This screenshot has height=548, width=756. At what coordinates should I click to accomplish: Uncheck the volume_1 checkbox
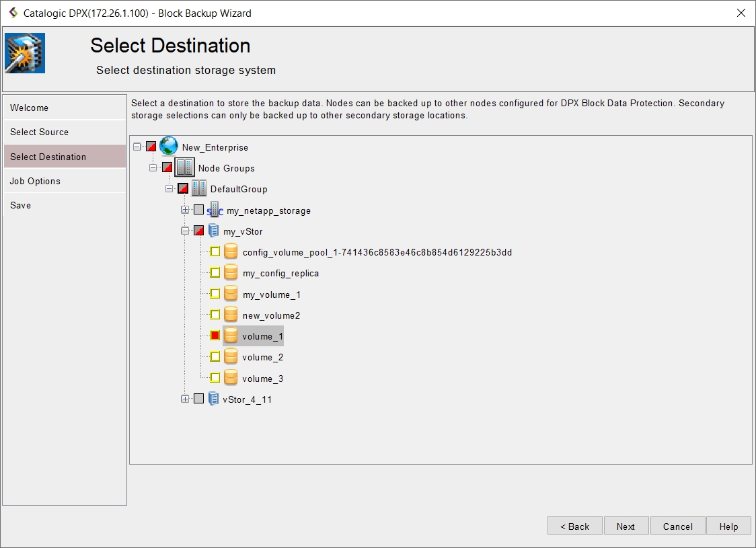click(215, 336)
